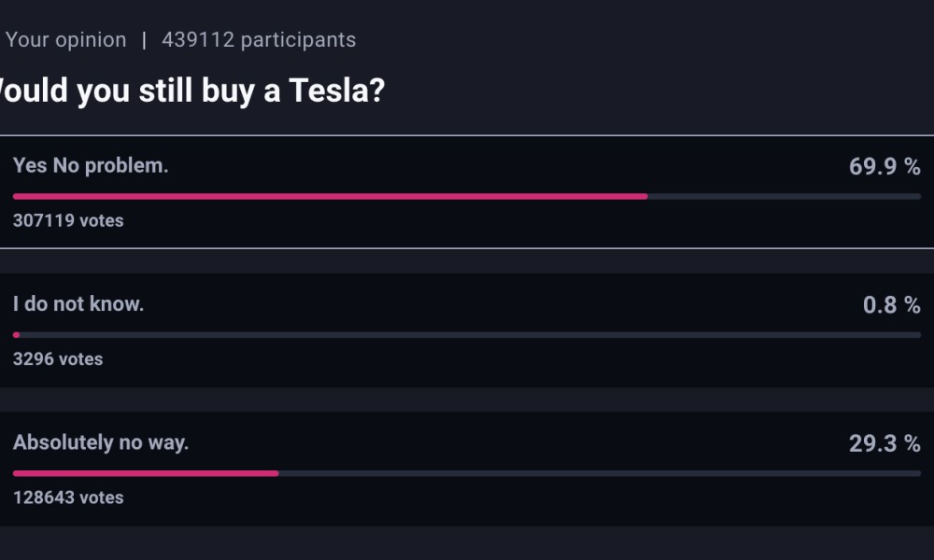Click the grey track of the Absolutely no way bar

(x=600, y=474)
